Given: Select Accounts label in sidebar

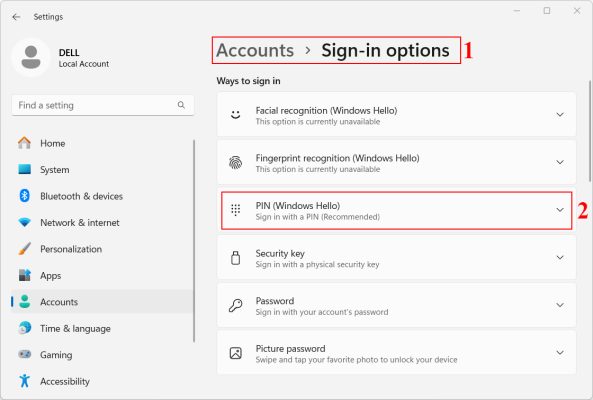Looking at the screenshot, I should coord(59,302).
